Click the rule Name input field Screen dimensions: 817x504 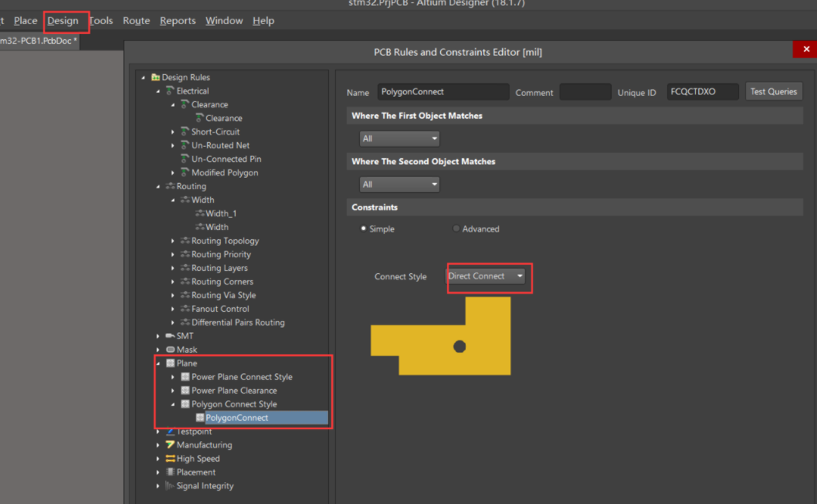click(443, 92)
